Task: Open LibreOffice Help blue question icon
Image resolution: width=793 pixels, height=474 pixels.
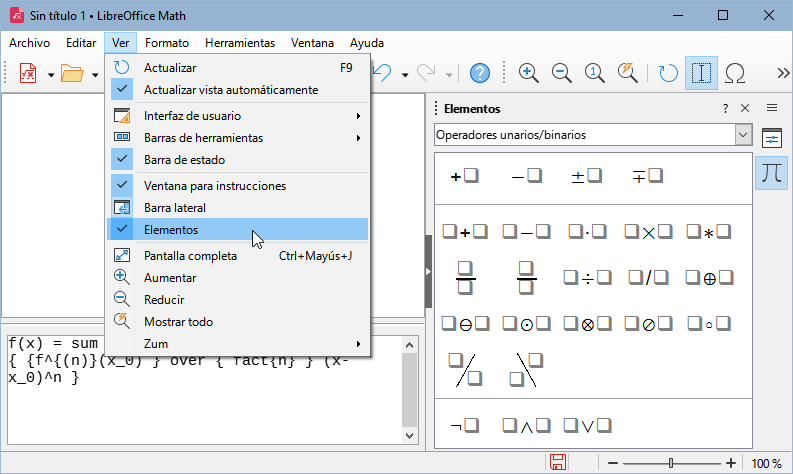Action: pyautogui.click(x=479, y=73)
